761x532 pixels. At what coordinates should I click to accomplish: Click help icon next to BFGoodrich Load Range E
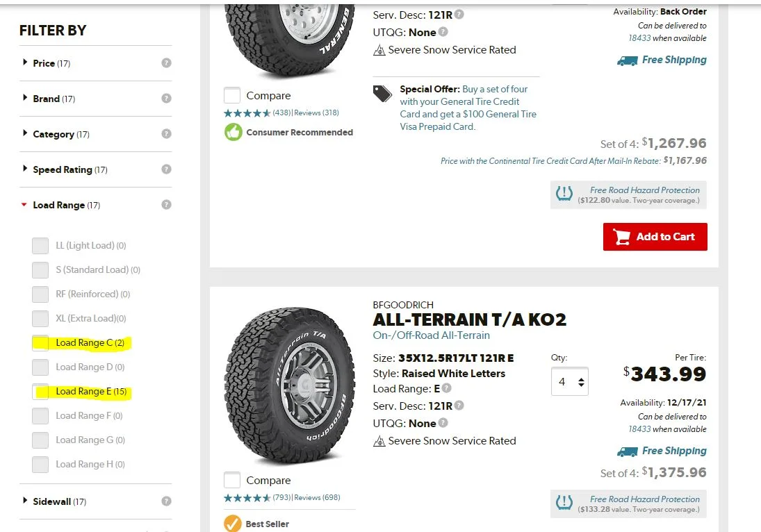click(446, 388)
